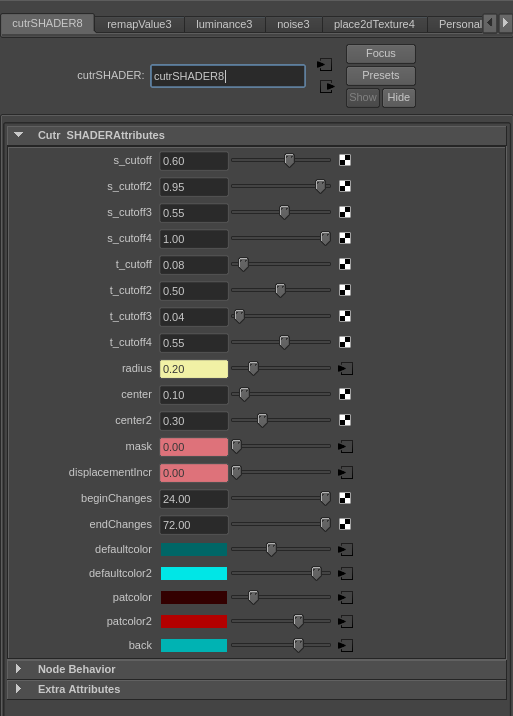This screenshot has width=513, height=716.
Task: Open the noise3 tab
Action: click(x=293, y=24)
